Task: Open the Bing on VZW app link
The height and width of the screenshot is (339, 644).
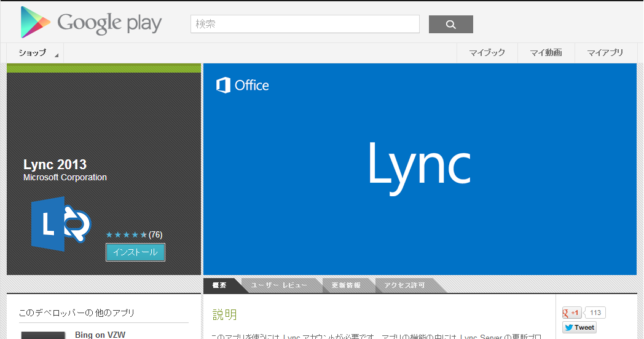Action: [x=100, y=335]
